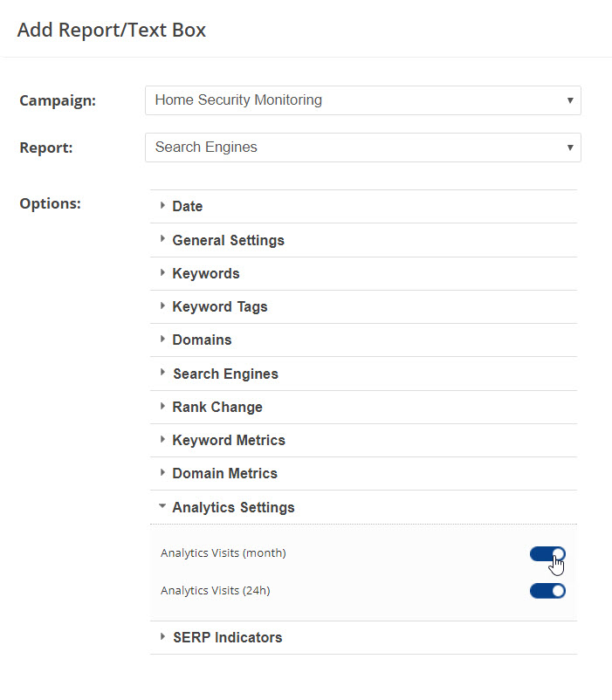
Task: Expand the Domain Metrics section
Action: point(224,473)
